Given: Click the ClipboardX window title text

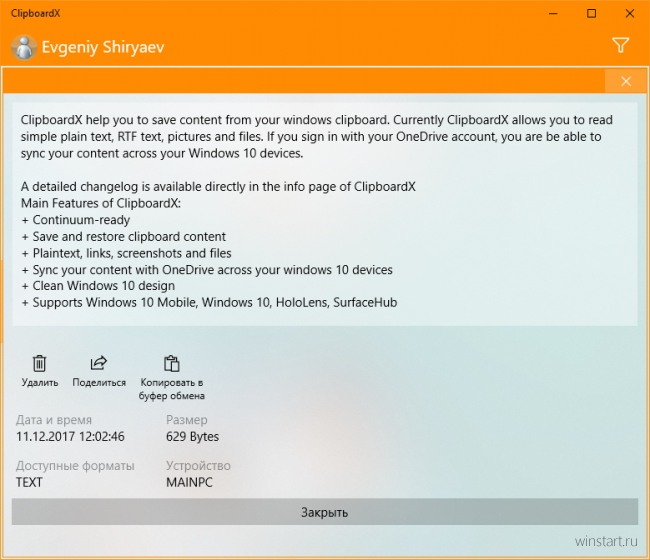Looking at the screenshot, I should [x=36, y=13].
